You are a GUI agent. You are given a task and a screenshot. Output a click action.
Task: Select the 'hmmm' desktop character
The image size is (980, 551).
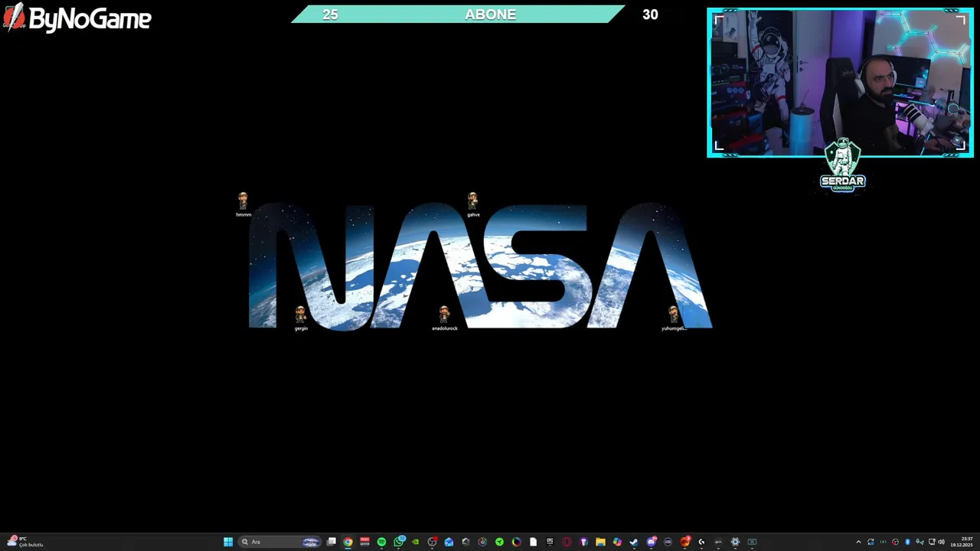(243, 204)
